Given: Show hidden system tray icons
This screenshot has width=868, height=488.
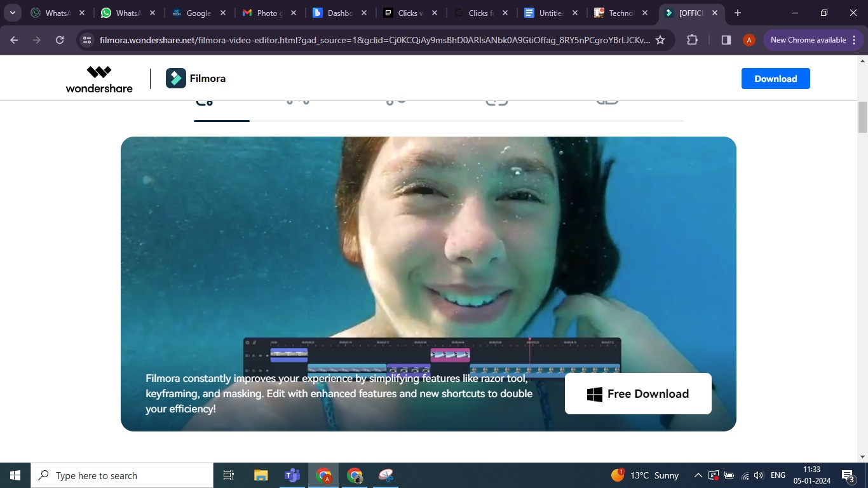Looking at the screenshot, I should [x=698, y=475].
